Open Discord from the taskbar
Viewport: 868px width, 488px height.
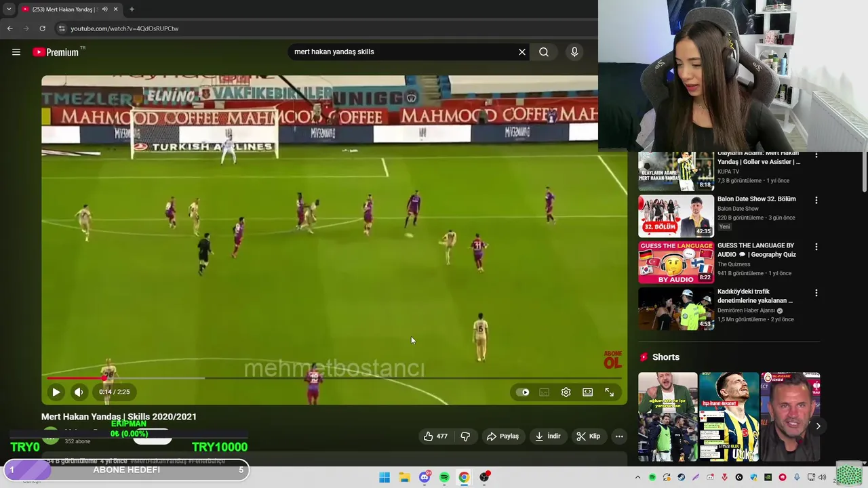click(425, 477)
